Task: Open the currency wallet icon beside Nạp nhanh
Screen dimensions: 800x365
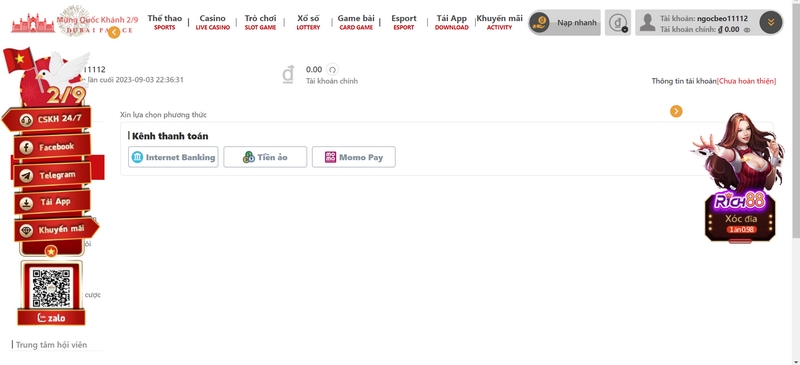Action: point(618,22)
